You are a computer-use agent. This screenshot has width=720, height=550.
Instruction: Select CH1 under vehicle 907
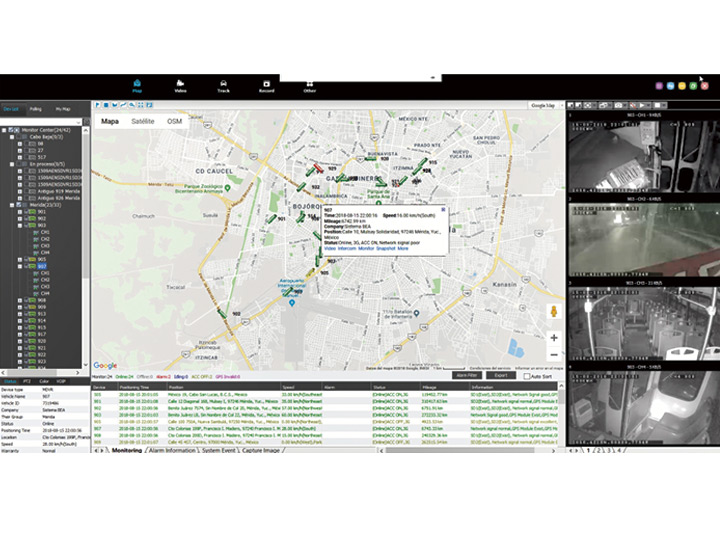click(45, 273)
